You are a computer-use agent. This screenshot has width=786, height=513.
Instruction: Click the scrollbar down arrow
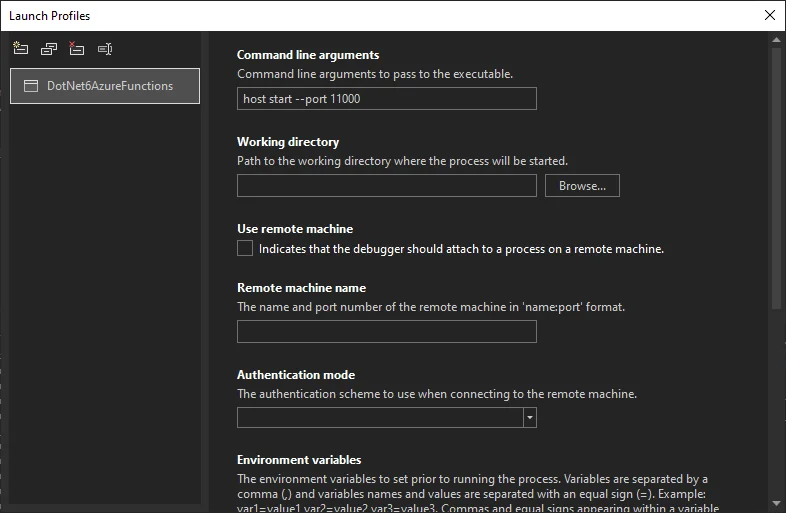[777, 503]
